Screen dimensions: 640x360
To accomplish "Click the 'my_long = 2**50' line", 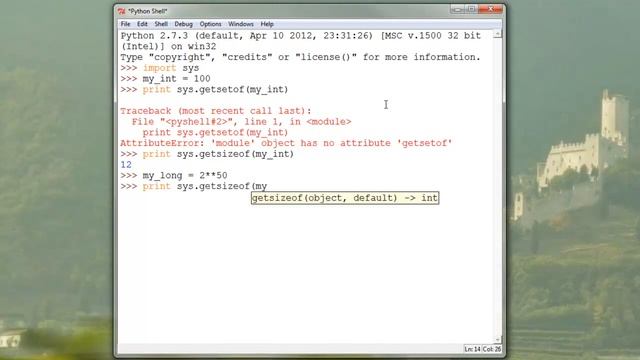I will [174, 176].
